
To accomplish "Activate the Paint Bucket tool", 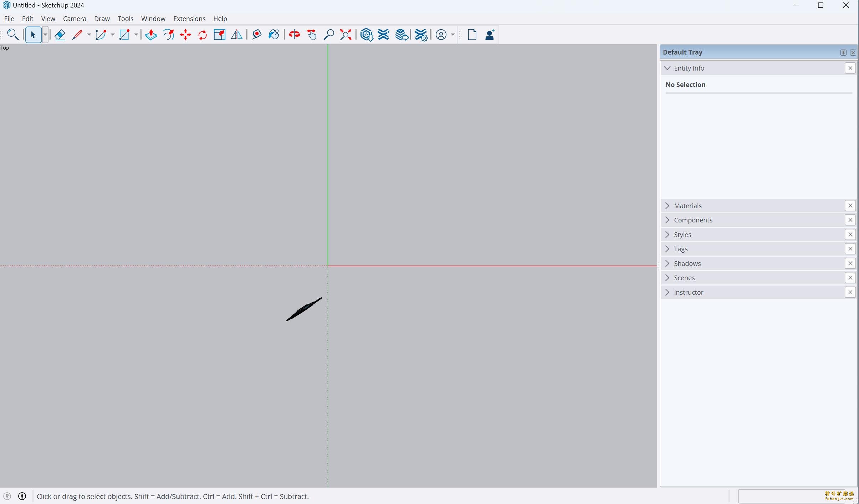I will pos(274,35).
